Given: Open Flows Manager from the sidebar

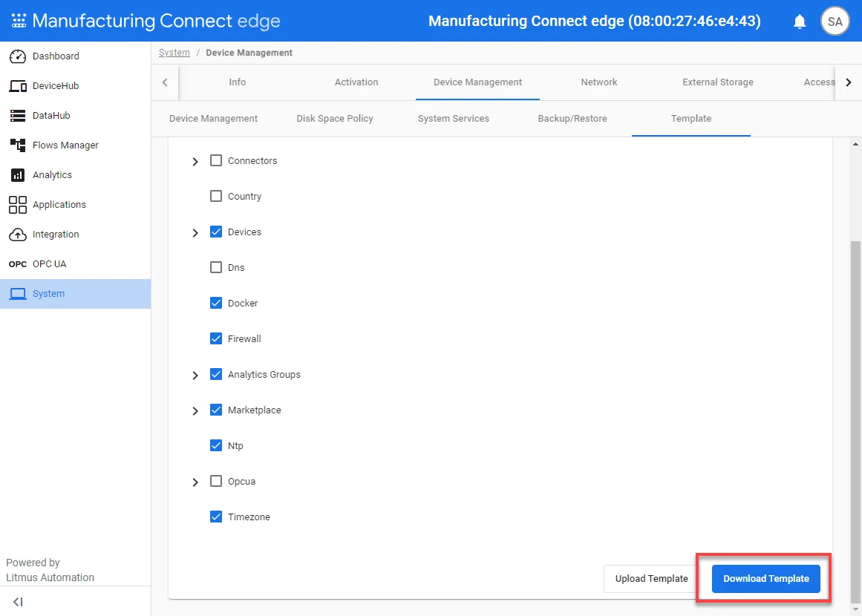Looking at the screenshot, I should click(x=75, y=145).
